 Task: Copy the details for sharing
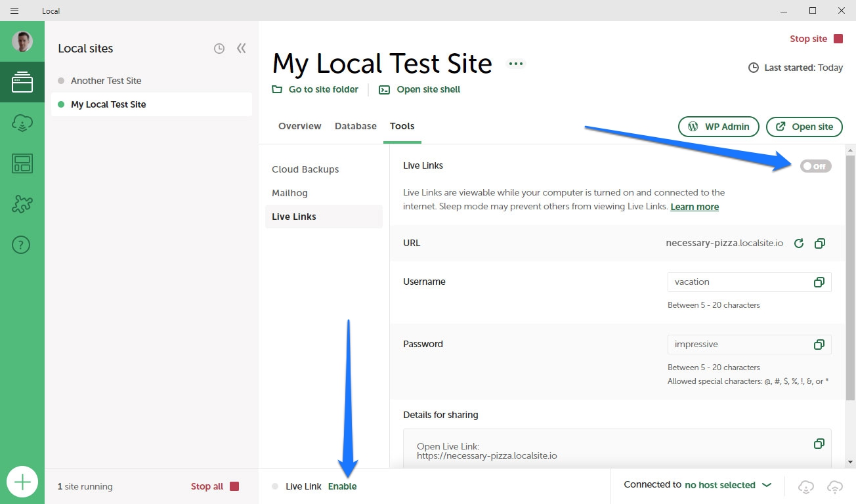[819, 444]
